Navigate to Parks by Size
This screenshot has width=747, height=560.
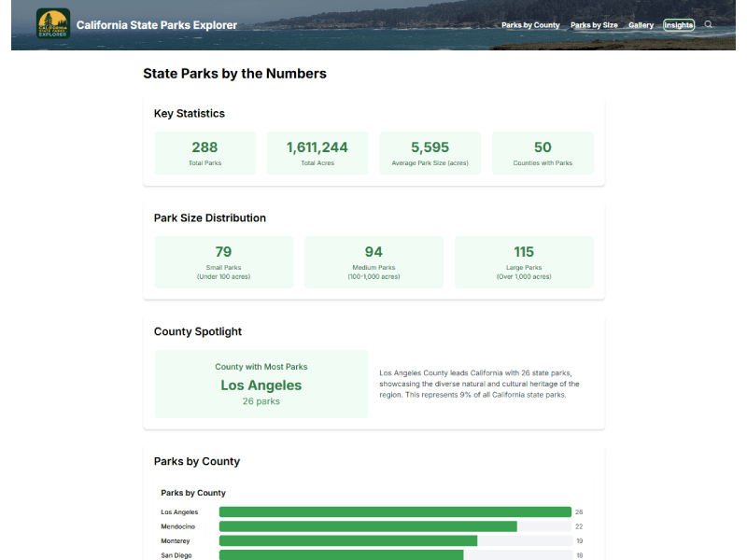click(x=594, y=25)
